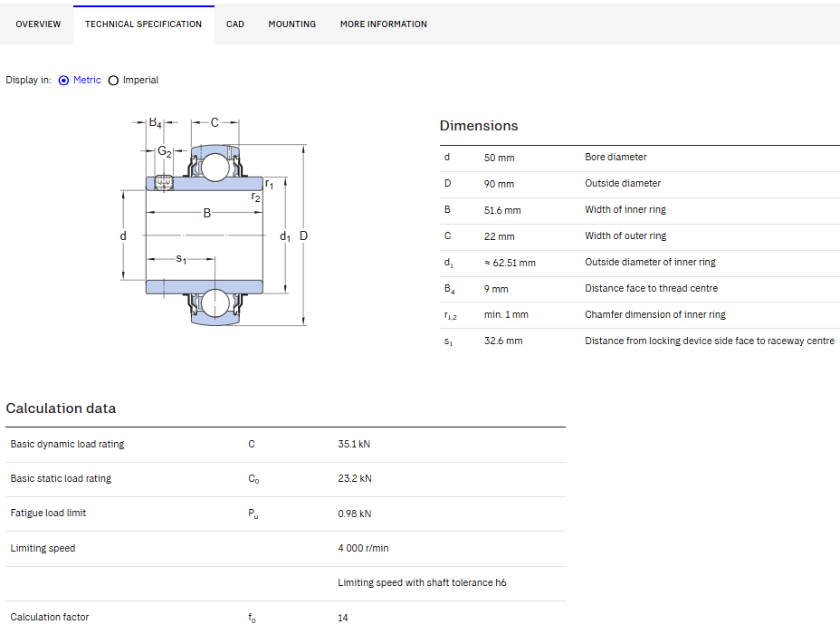Click the inner ring width 51.6 mm

pos(502,210)
